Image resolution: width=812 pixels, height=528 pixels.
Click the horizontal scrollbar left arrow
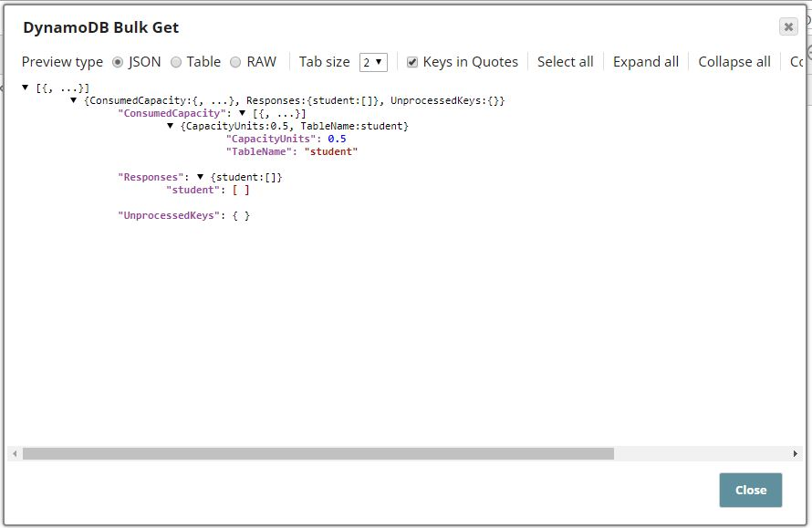click(15, 453)
